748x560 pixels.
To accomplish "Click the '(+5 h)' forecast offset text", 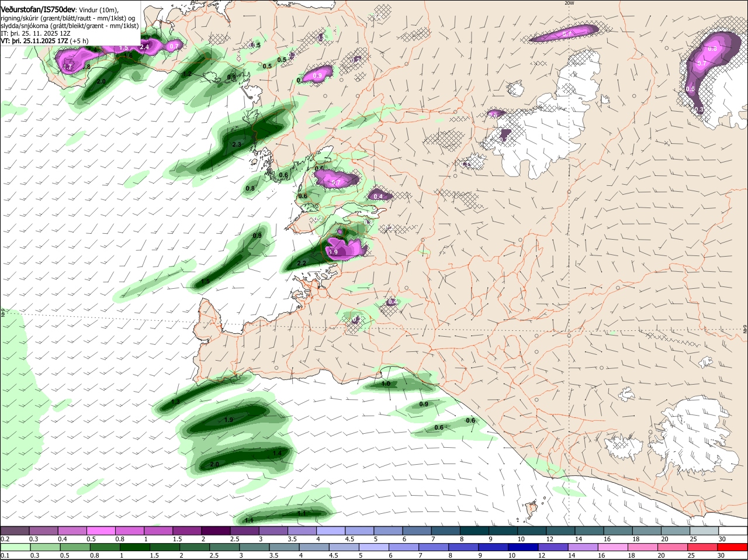I will click(79, 41).
